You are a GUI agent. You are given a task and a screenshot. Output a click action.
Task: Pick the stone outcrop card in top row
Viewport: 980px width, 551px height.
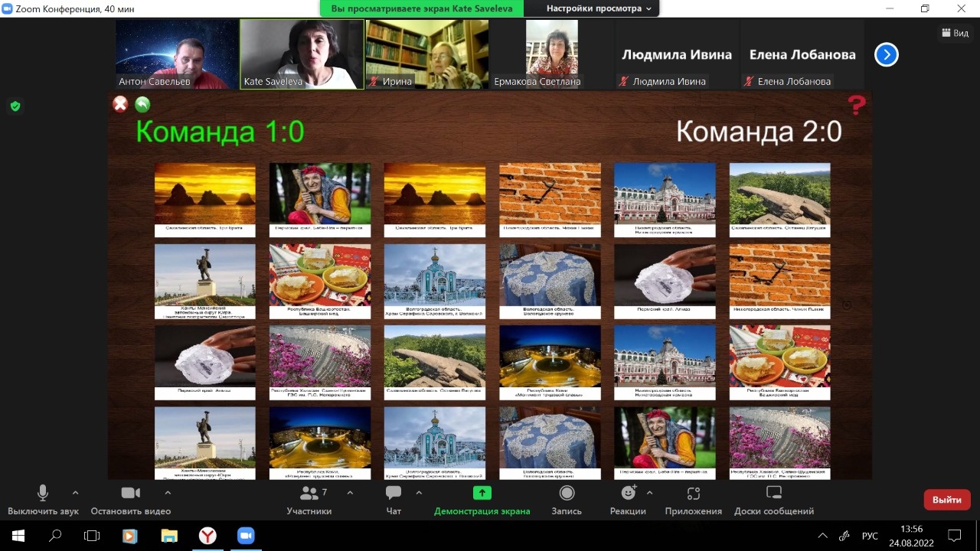(780, 199)
